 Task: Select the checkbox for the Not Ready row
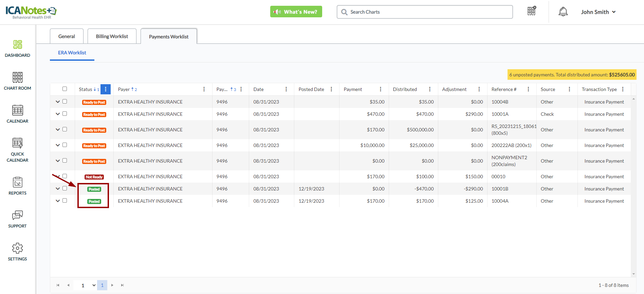[x=65, y=176]
